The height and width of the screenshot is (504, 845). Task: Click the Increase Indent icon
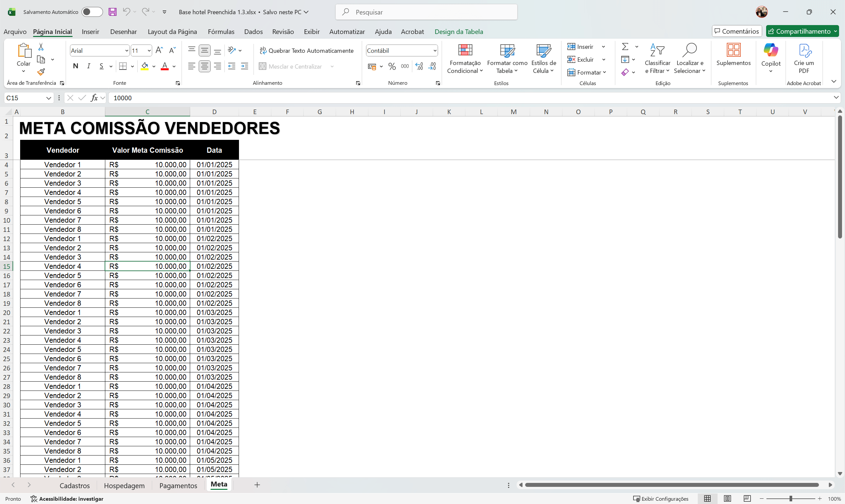(x=244, y=66)
